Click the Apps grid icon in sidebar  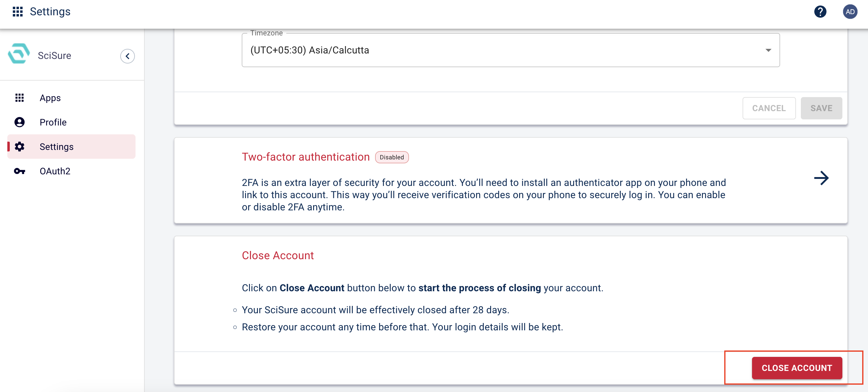[x=20, y=98]
